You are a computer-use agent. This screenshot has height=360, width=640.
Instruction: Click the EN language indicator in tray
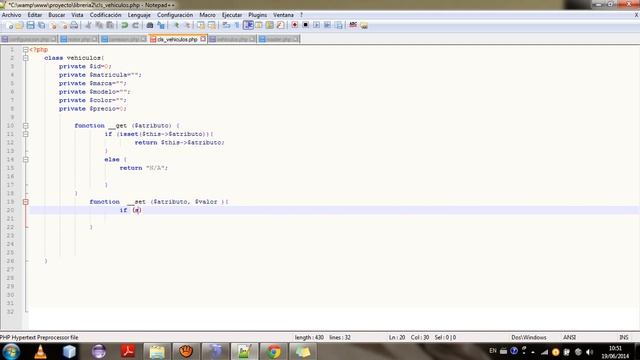493,351
